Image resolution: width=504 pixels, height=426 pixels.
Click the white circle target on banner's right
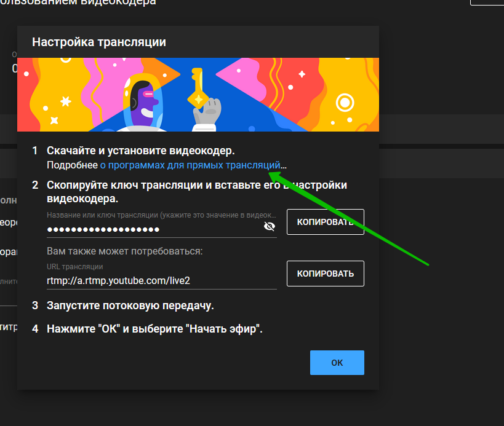[x=346, y=103]
